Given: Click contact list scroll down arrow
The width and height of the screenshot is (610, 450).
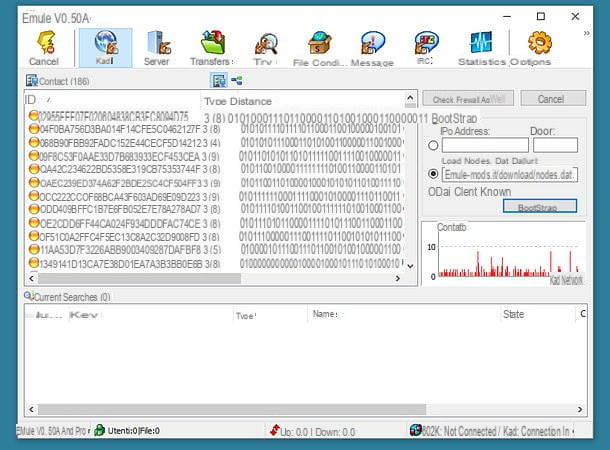Looking at the screenshot, I should pos(410,266).
